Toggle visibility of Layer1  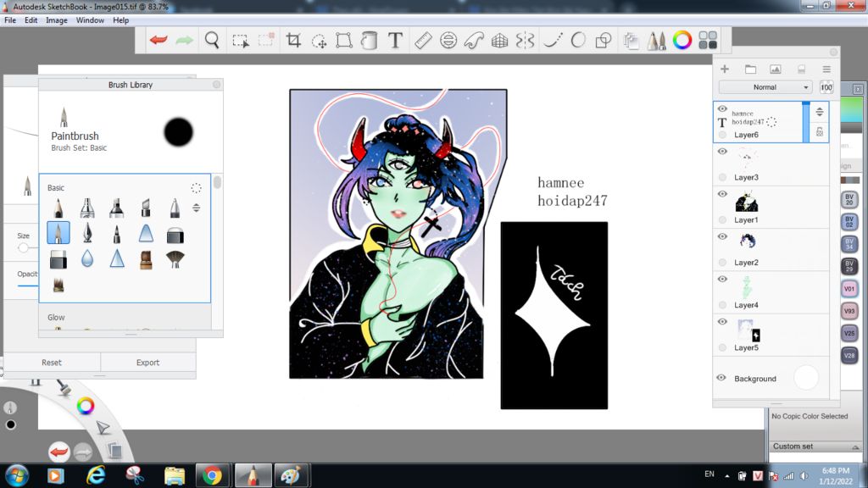pos(722,194)
